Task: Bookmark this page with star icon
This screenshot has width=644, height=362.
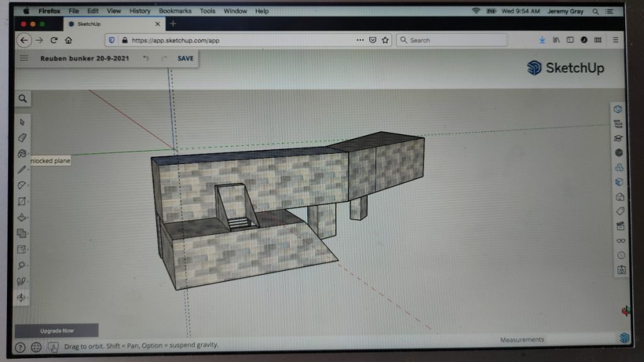Action: [386, 40]
